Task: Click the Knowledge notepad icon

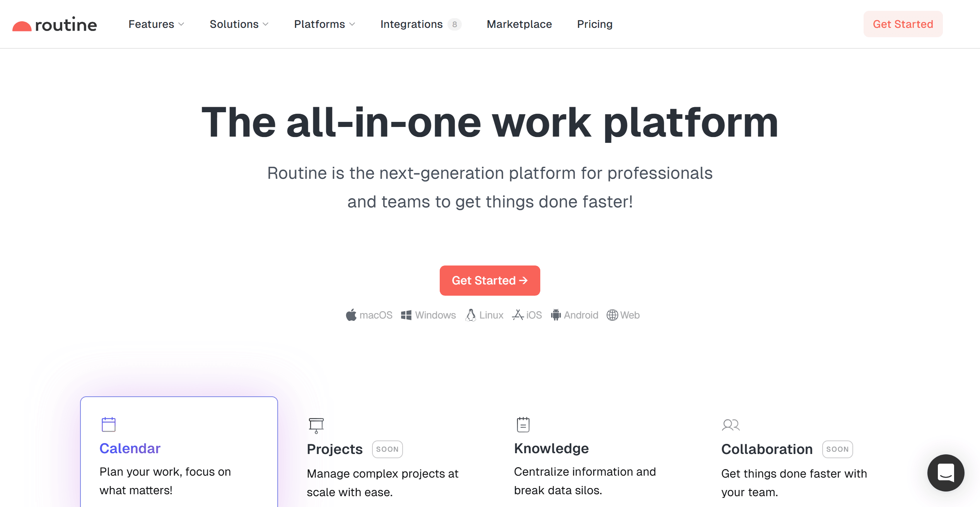Action: [523, 425]
